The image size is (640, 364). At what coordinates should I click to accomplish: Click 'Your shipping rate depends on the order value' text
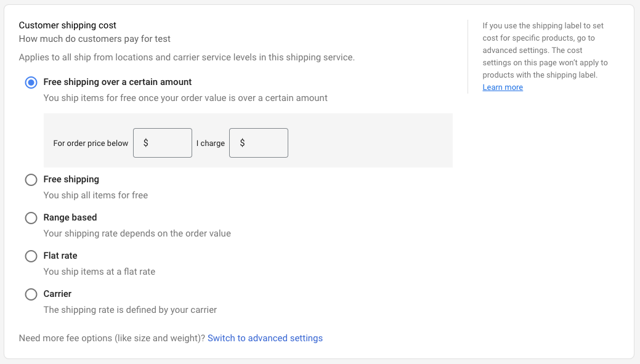point(137,233)
